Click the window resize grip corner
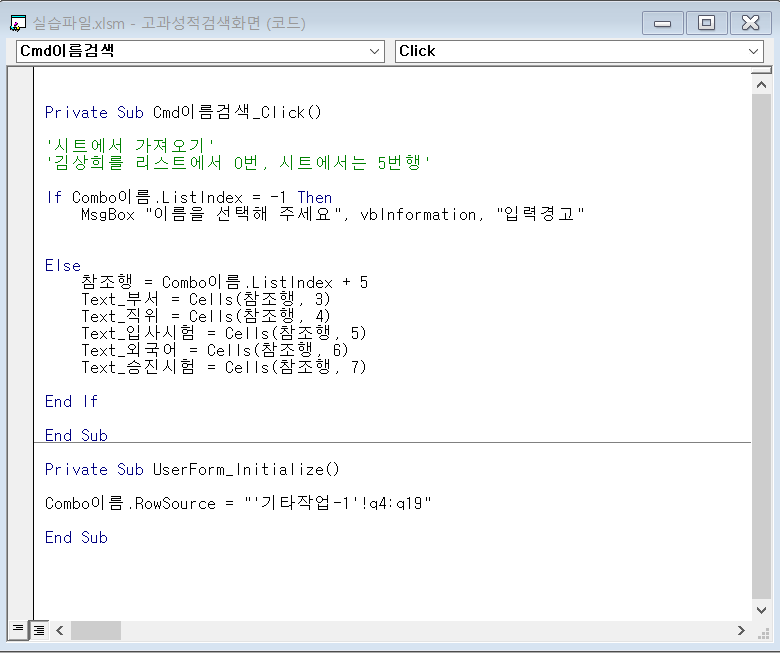The width and height of the screenshot is (780, 653). click(x=763, y=634)
